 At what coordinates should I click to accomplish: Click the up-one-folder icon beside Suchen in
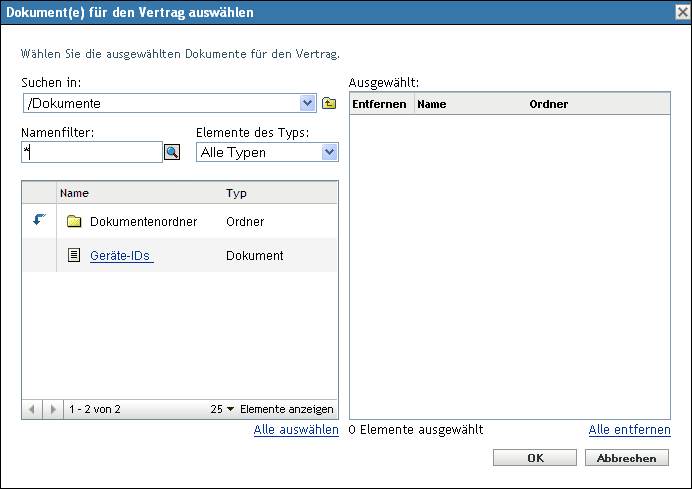click(329, 103)
